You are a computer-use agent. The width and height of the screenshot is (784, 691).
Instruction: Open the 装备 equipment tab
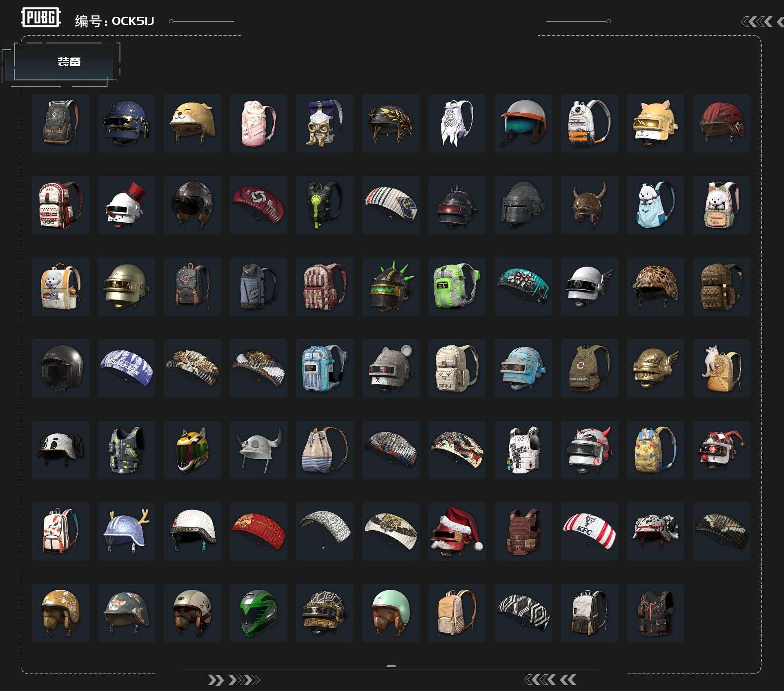[x=63, y=62]
